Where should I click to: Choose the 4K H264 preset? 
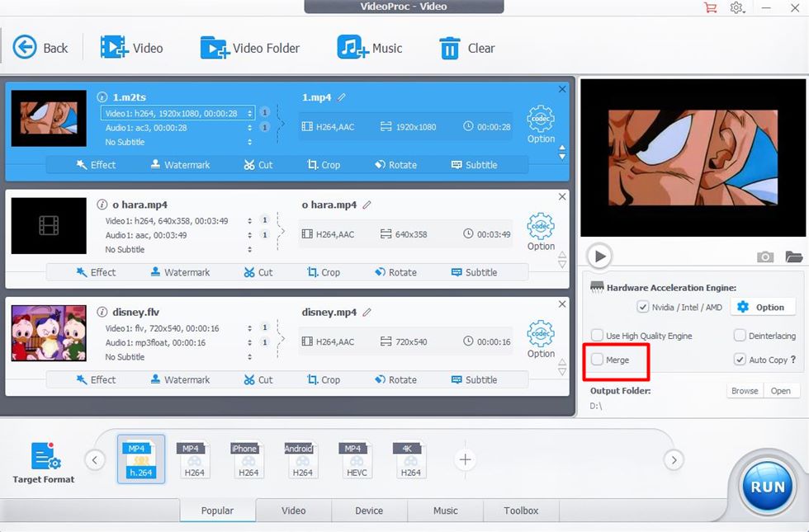click(411, 459)
